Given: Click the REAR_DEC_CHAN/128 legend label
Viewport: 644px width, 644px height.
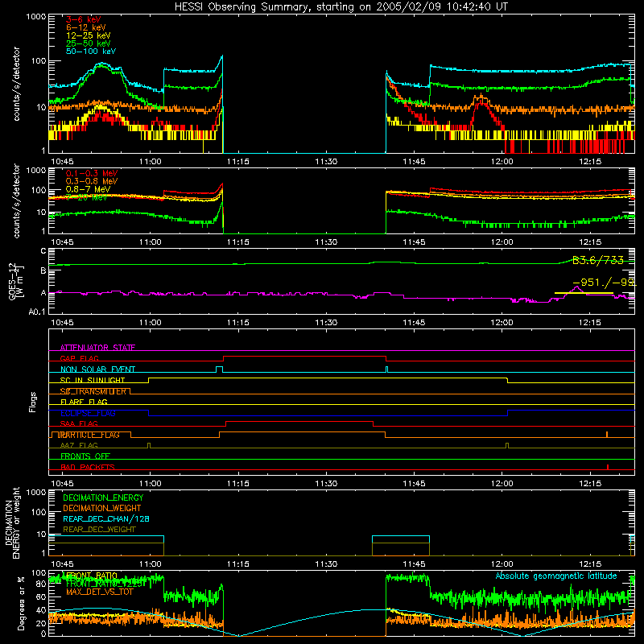Looking at the screenshot, I should coord(106,518).
